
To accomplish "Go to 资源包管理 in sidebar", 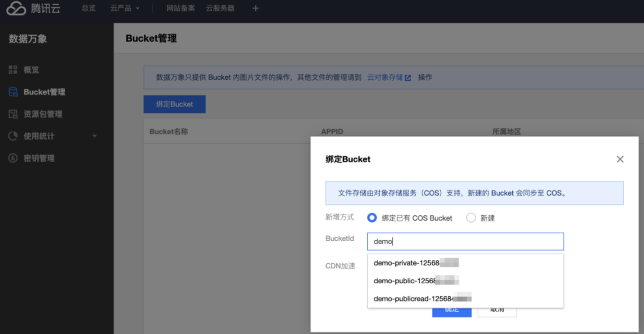I will 43,114.
